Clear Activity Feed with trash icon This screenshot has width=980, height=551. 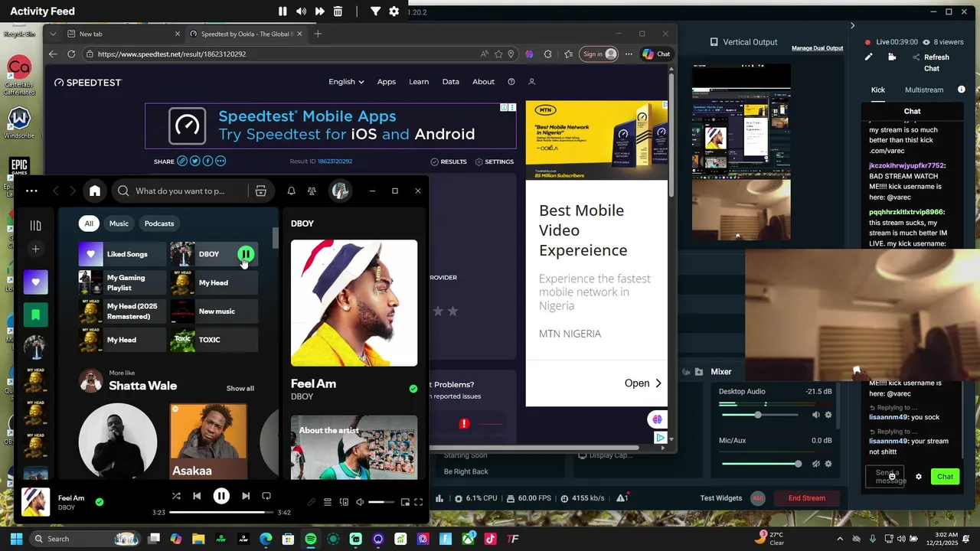click(338, 11)
